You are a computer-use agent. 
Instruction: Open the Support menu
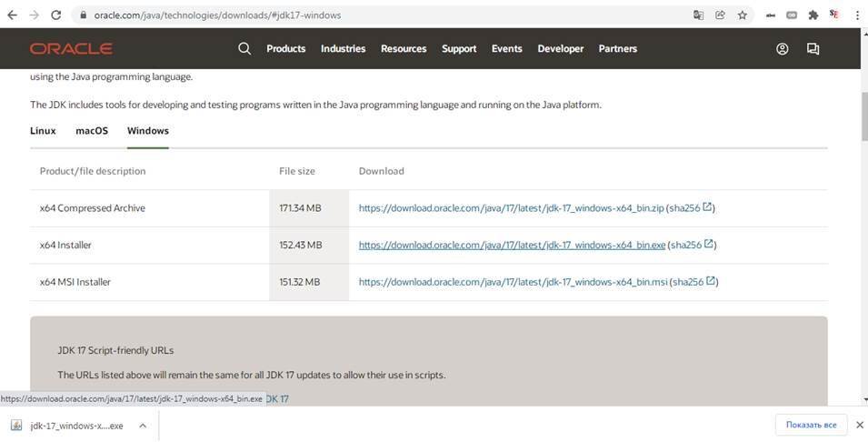coord(459,49)
